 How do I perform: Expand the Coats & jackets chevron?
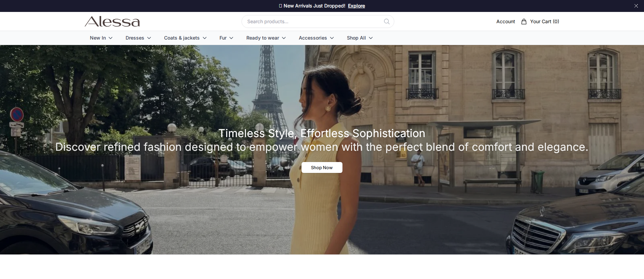click(x=205, y=38)
